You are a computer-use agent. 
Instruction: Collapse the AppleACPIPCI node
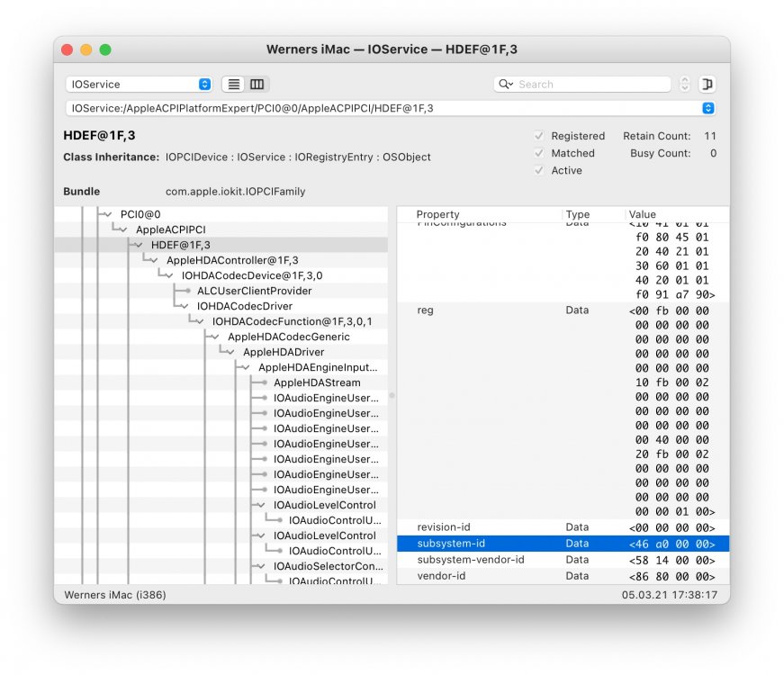pyautogui.click(x=123, y=229)
